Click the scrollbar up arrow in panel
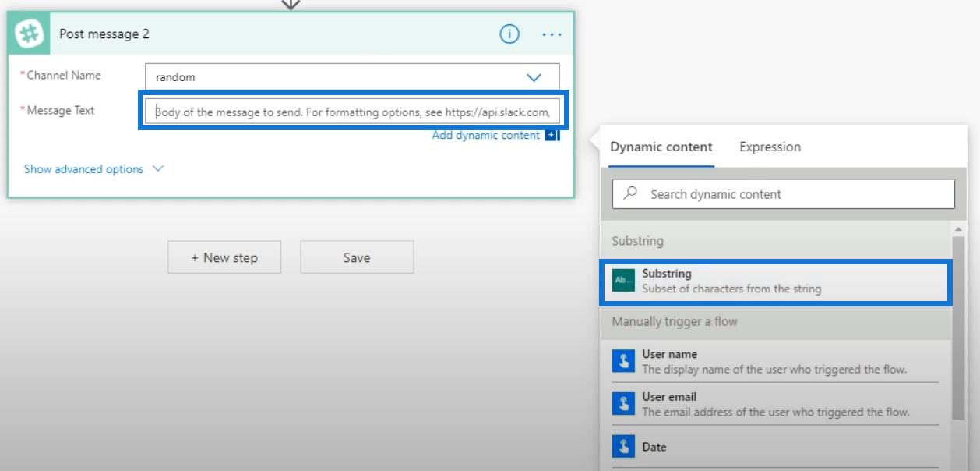 pyautogui.click(x=958, y=228)
